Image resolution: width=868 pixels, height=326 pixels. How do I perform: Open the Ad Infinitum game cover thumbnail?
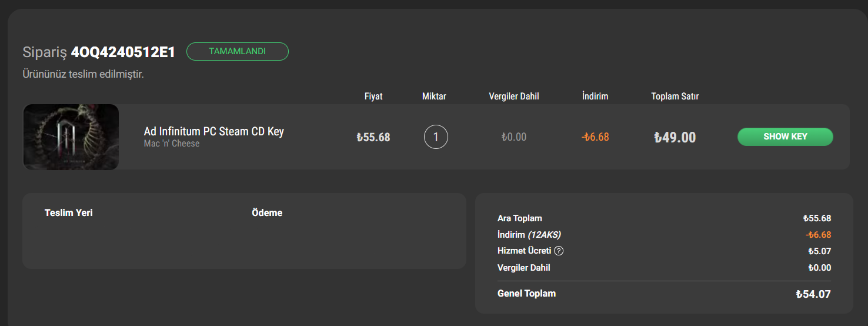pos(71,137)
